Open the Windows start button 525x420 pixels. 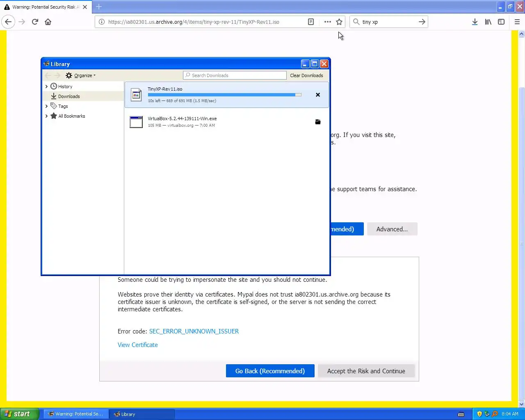click(20, 414)
